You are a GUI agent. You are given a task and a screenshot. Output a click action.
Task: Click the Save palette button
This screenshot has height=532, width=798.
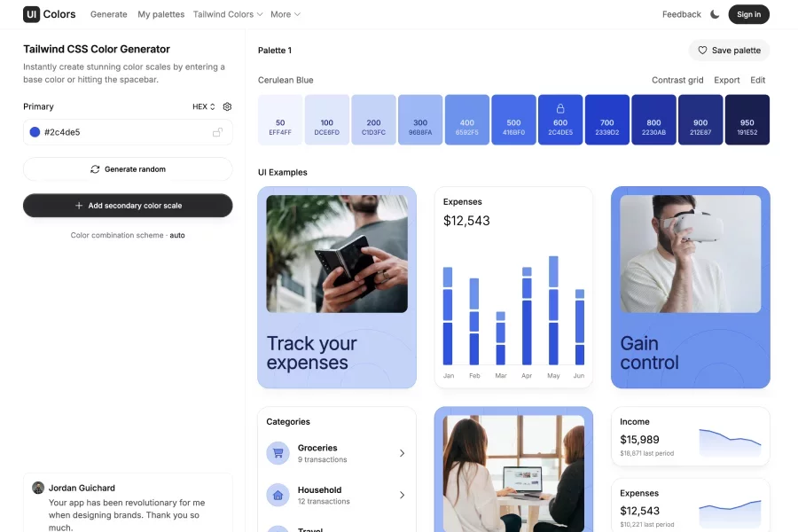(729, 51)
